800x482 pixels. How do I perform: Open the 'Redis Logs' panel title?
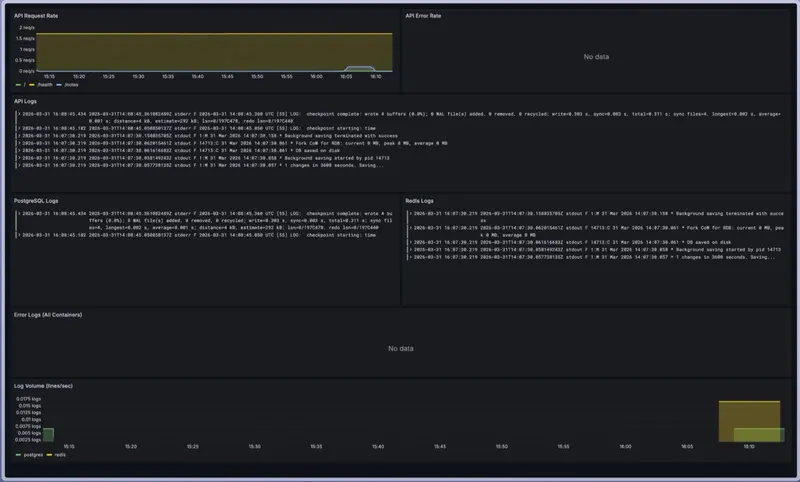(419, 201)
